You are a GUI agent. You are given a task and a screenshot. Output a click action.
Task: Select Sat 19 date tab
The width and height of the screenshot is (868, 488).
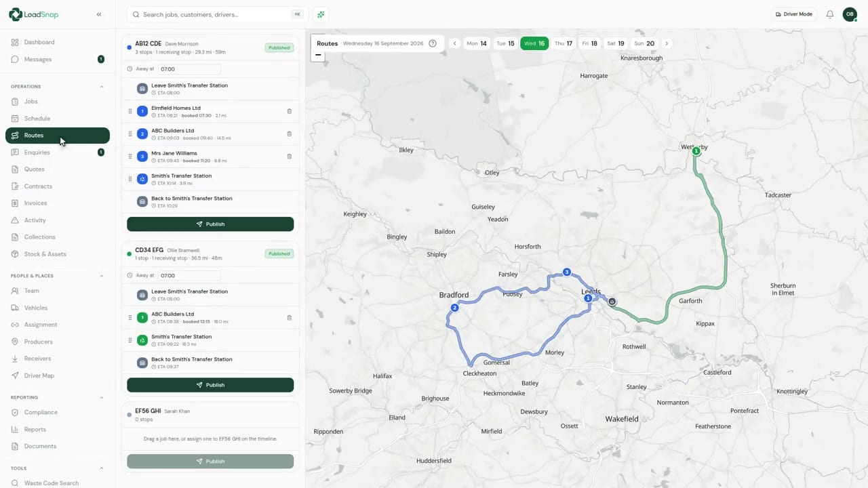tap(616, 43)
